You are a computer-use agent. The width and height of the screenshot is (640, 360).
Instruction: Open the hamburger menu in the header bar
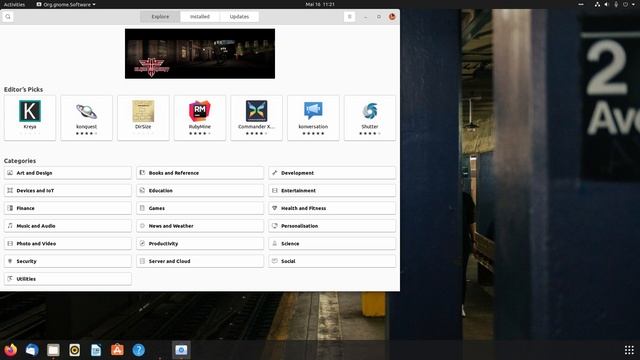tap(349, 17)
